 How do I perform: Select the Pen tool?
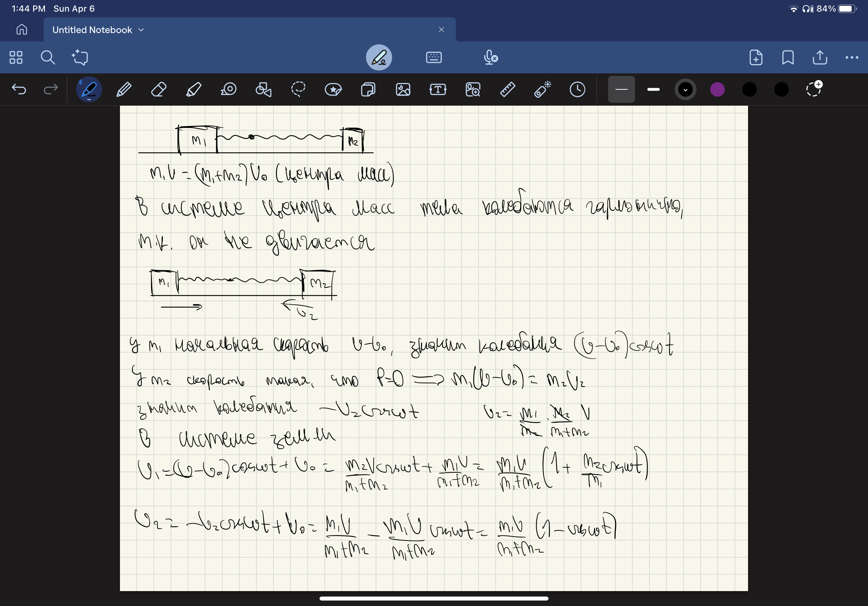(x=89, y=89)
